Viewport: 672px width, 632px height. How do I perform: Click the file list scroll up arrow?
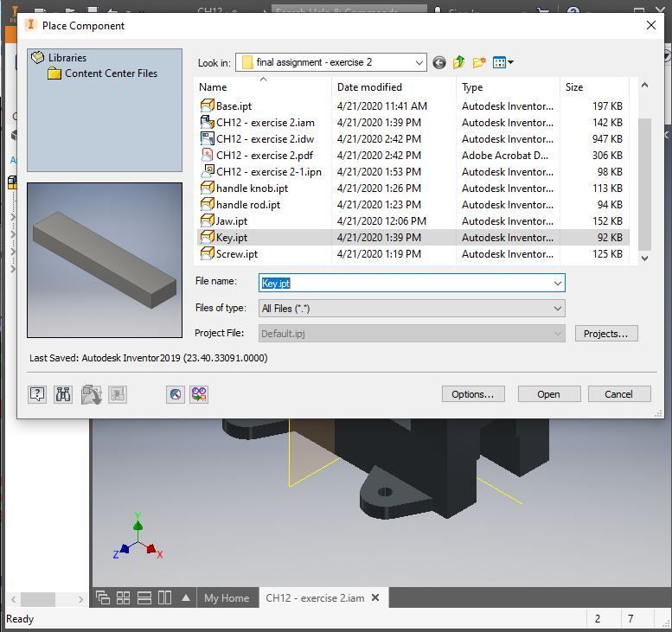pyautogui.click(x=644, y=86)
